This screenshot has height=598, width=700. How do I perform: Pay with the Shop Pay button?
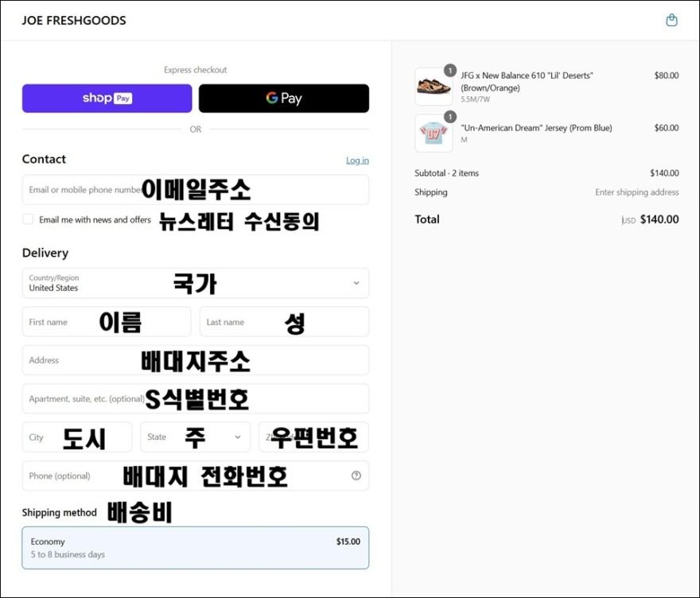(x=107, y=98)
